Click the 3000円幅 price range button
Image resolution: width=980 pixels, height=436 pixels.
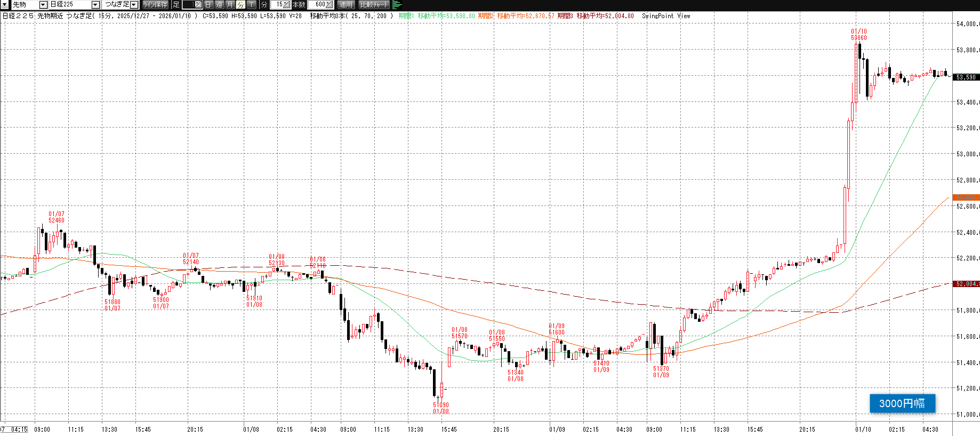902,403
